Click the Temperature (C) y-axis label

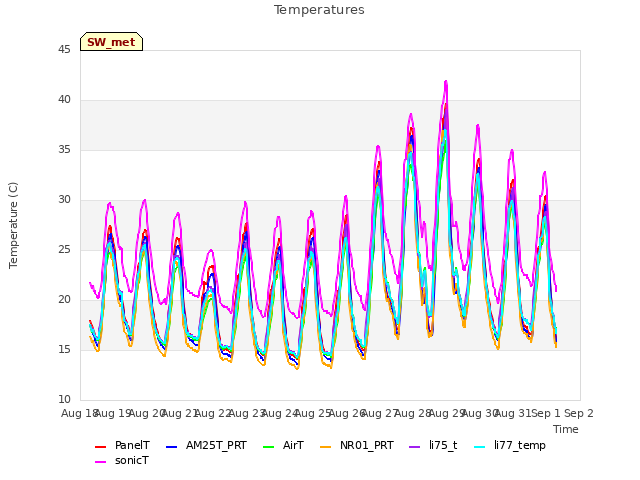point(13,225)
